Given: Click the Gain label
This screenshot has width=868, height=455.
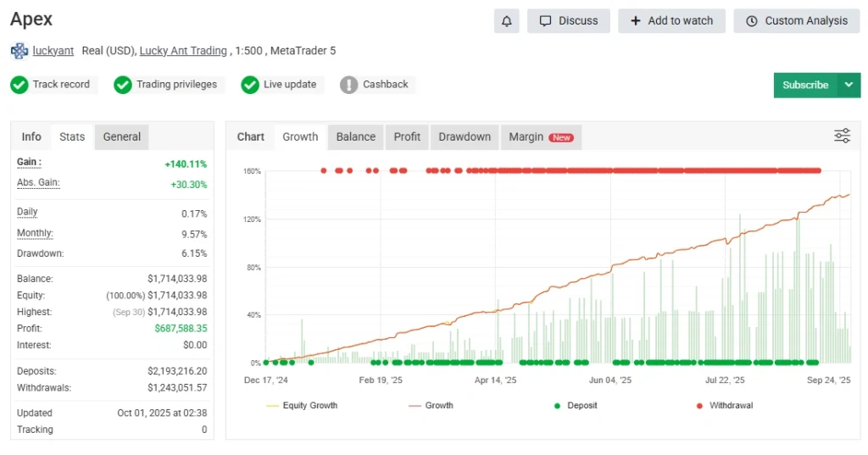Looking at the screenshot, I should 29,162.
